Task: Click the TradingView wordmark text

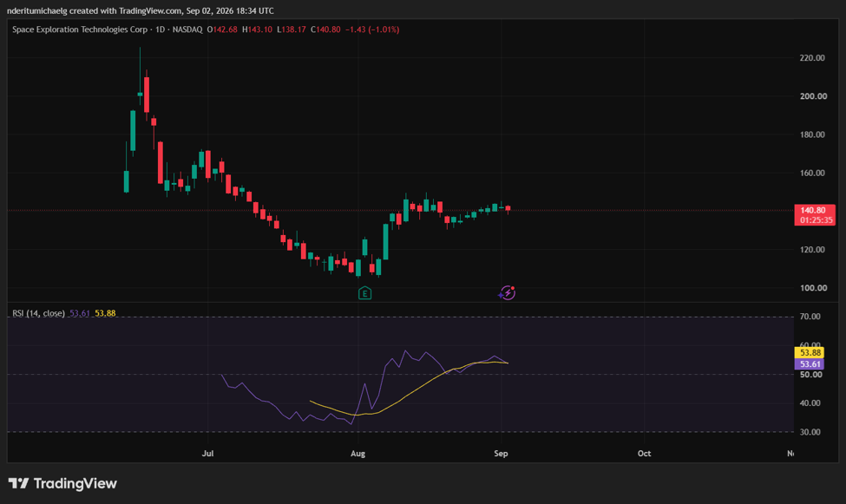Action: [75, 483]
